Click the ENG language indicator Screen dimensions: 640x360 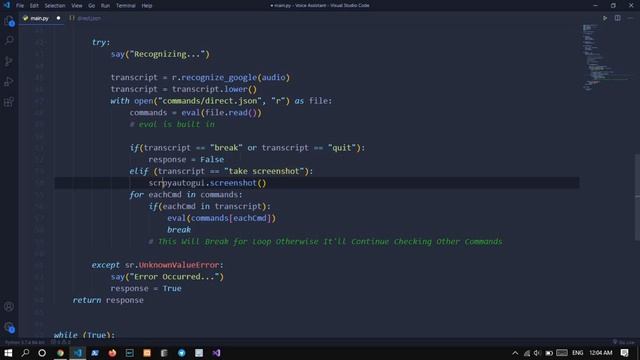[578, 353]
